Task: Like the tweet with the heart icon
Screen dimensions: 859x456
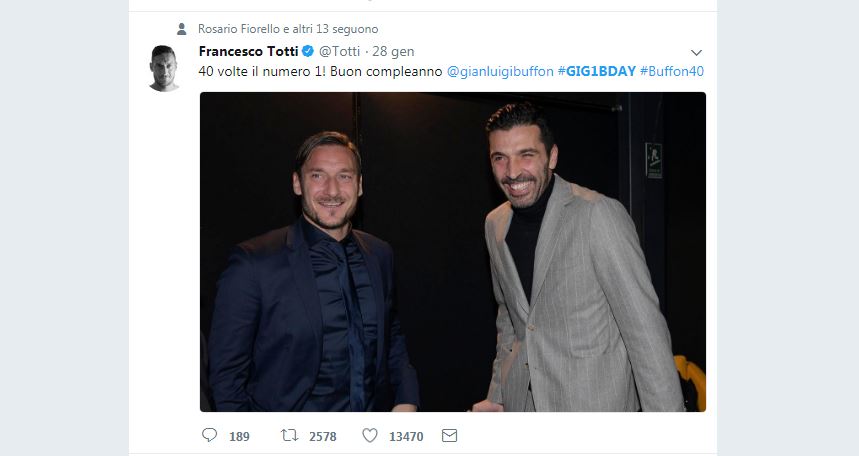Action: 370,436
